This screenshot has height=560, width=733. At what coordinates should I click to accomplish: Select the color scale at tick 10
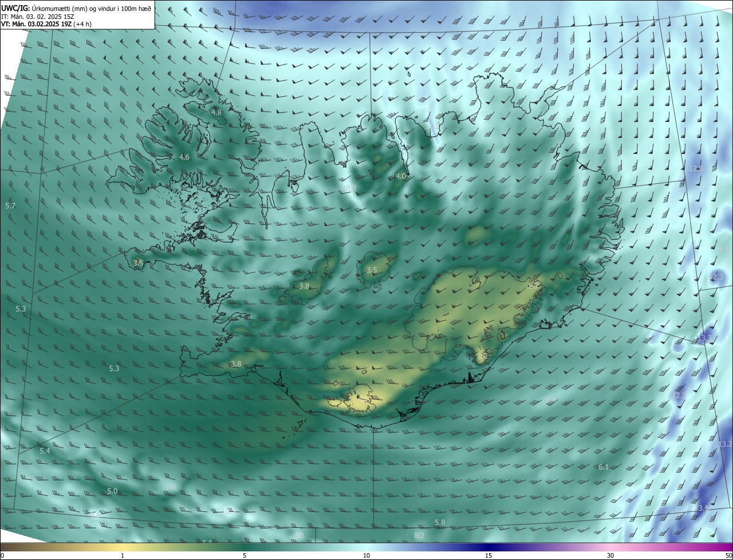(366, 547)
